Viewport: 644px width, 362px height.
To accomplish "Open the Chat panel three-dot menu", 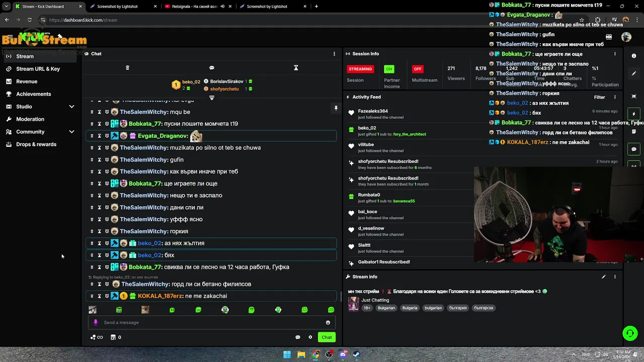I will (x=334, y=54).
